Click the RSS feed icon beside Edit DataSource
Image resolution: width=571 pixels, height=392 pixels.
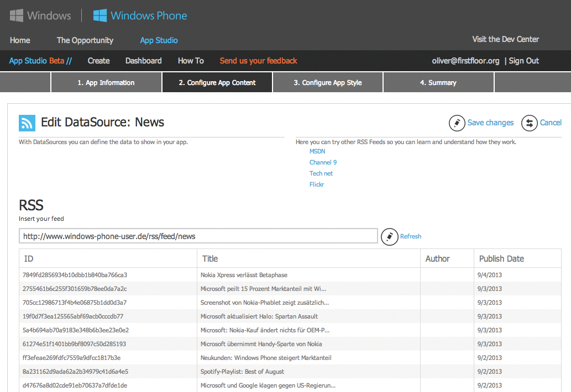coord(27,123)
